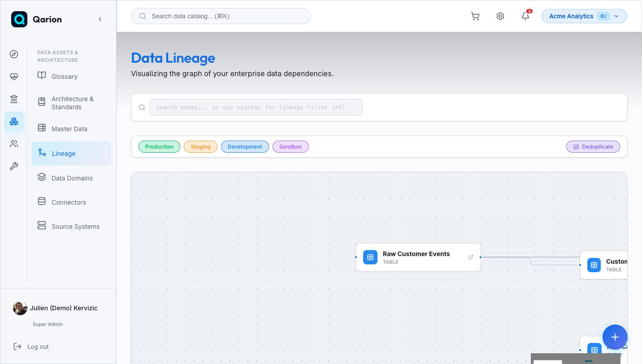
Task: Navigate to Data Domains
Action: point(71,178)
